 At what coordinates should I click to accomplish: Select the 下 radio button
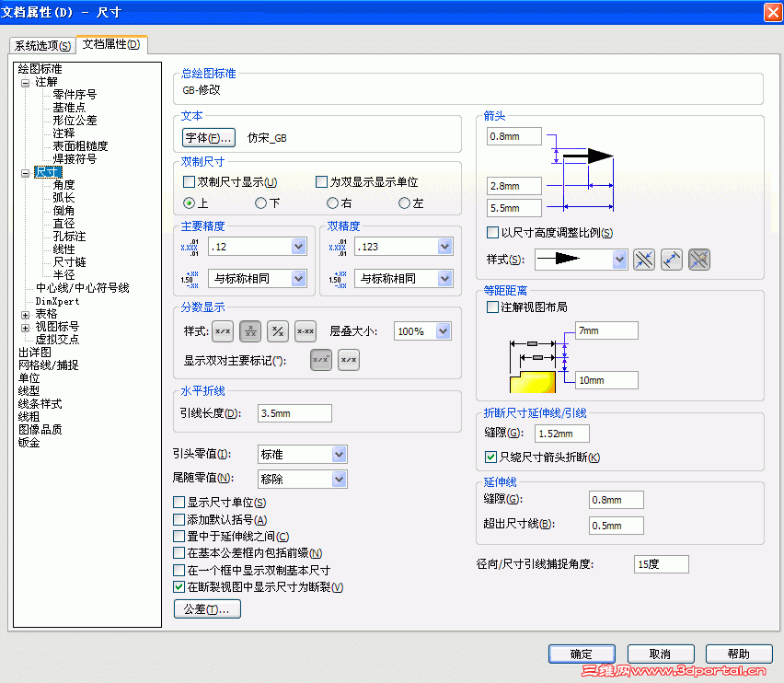pyautogui.click(x=260, y=203)
